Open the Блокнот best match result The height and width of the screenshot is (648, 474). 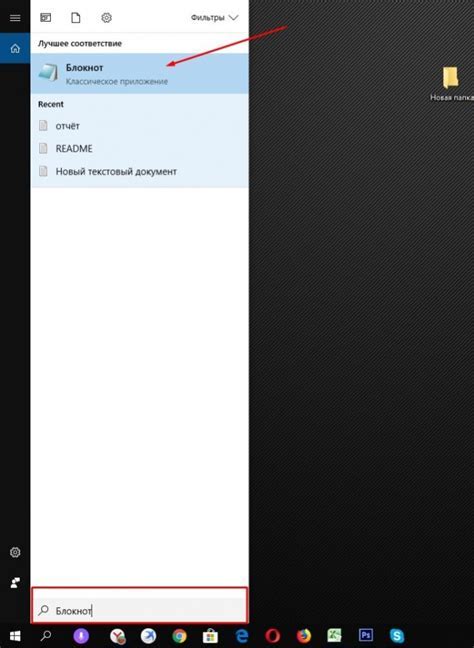[x=140, y=74]
